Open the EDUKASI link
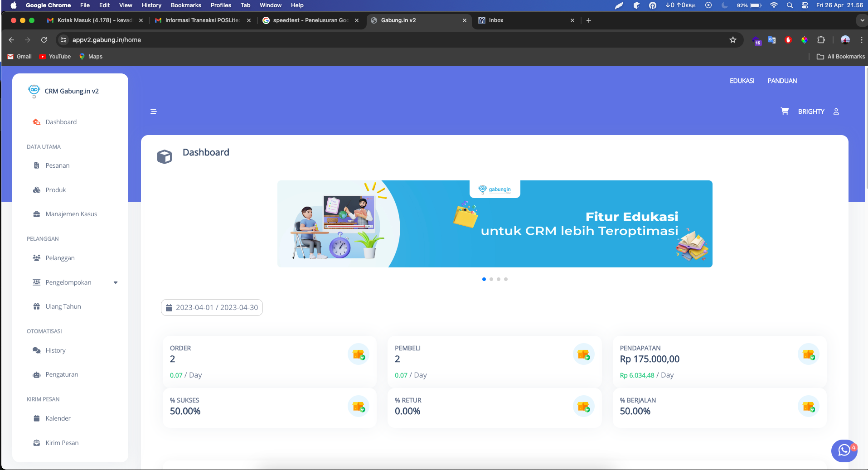868x470 pixels. (x=742, y=81)
